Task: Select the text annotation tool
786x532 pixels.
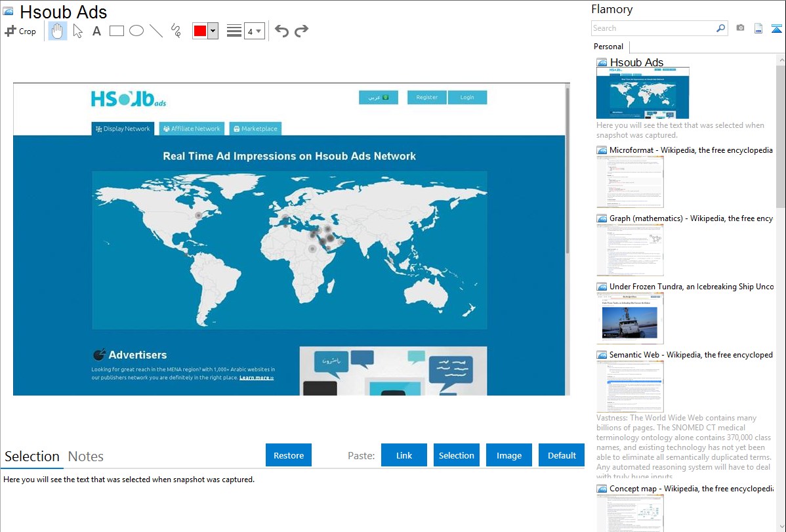Action: [x=96, y=31]
